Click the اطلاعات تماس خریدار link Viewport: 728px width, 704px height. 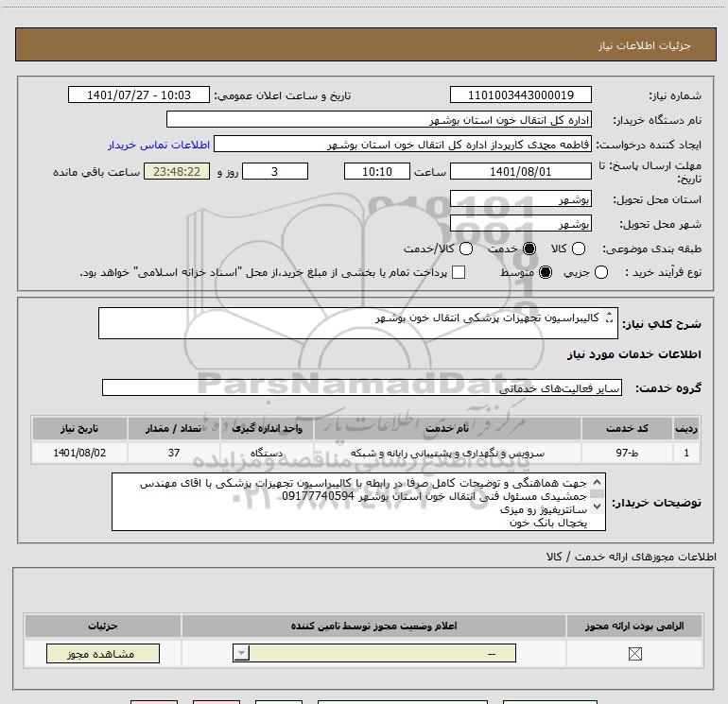click(x=159, y=145)
